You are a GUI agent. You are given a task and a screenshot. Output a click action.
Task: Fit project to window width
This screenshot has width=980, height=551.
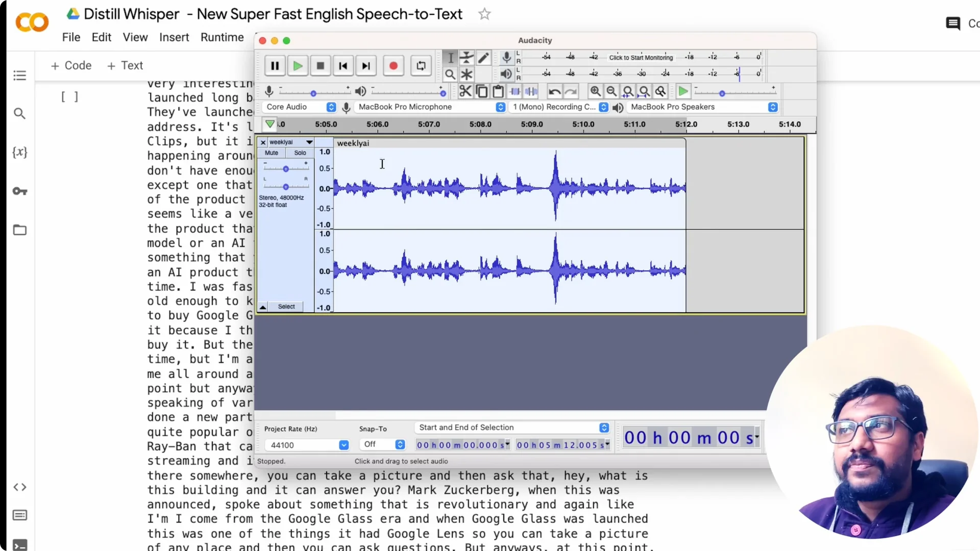[645, 91]
